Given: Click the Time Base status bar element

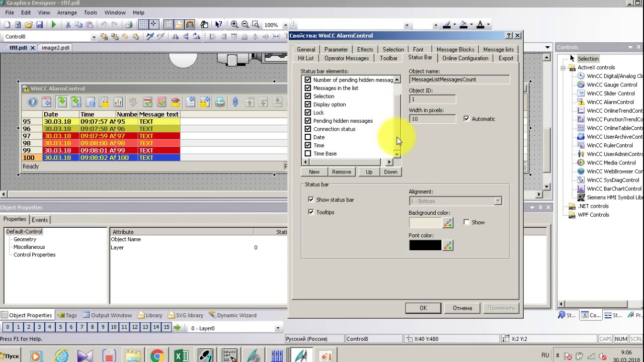Looking at the screenshot, I should click(x=325, y=154).
